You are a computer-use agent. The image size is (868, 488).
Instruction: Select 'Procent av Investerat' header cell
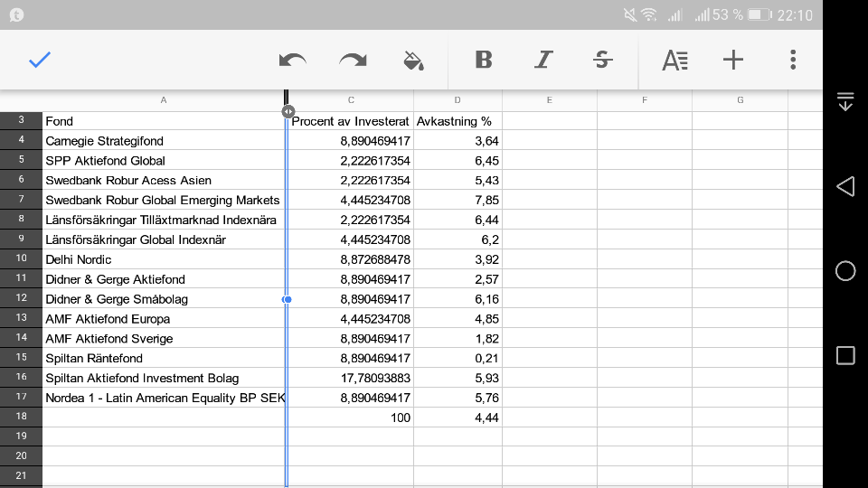[351, 121]
